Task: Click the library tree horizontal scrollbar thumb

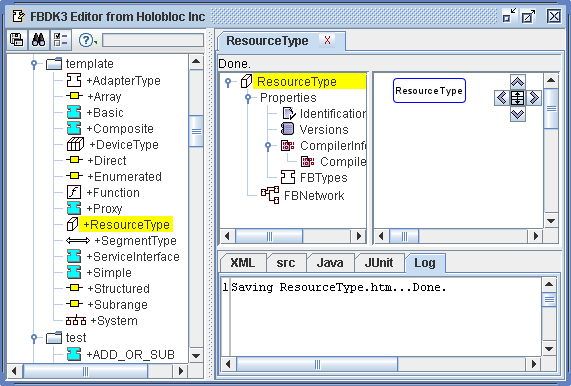Action: point(86,371)
